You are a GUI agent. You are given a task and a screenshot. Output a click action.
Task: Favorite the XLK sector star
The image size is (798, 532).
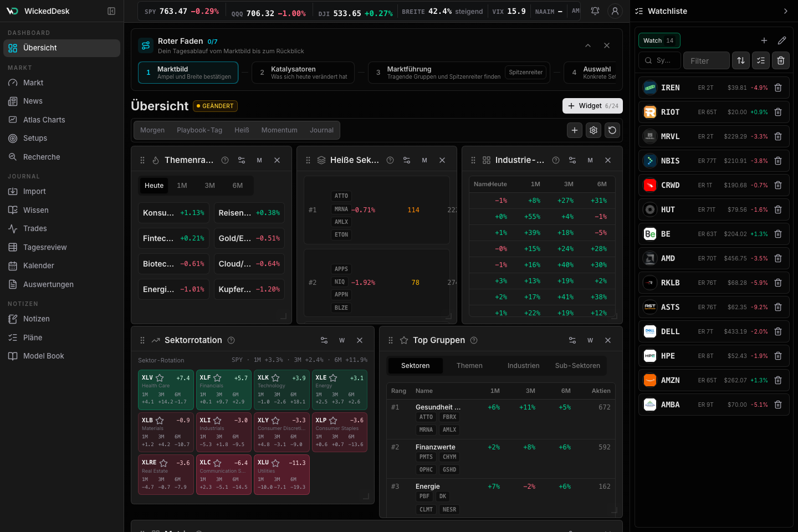275,378
